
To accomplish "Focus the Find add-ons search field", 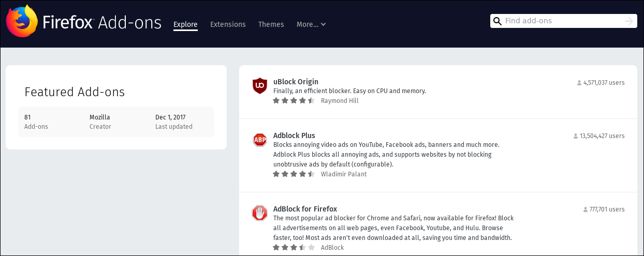I will (563, 21).
